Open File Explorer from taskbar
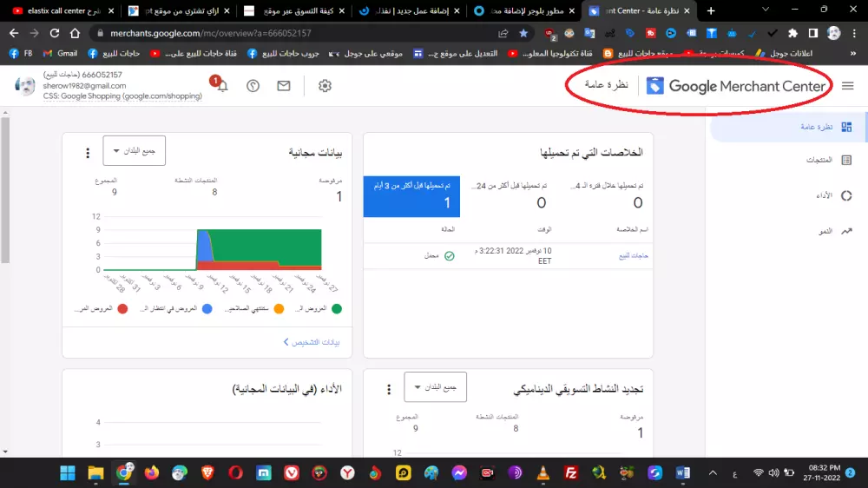 (95, 473)
